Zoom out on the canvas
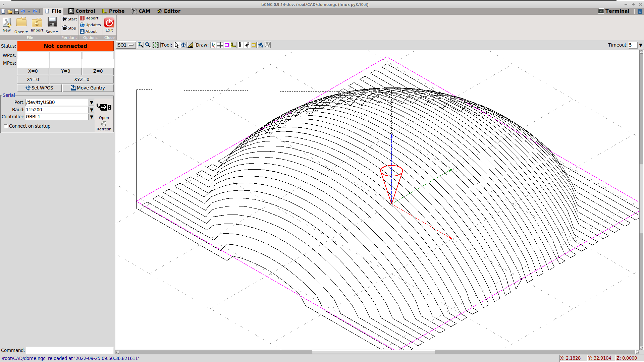Screen dimensions: 644x362 (148, 45)
